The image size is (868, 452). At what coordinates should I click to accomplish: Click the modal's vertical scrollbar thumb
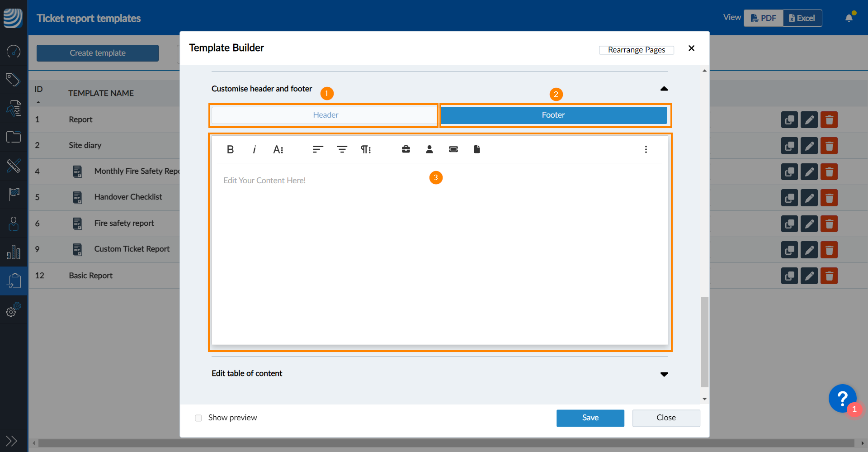point(704,342)
